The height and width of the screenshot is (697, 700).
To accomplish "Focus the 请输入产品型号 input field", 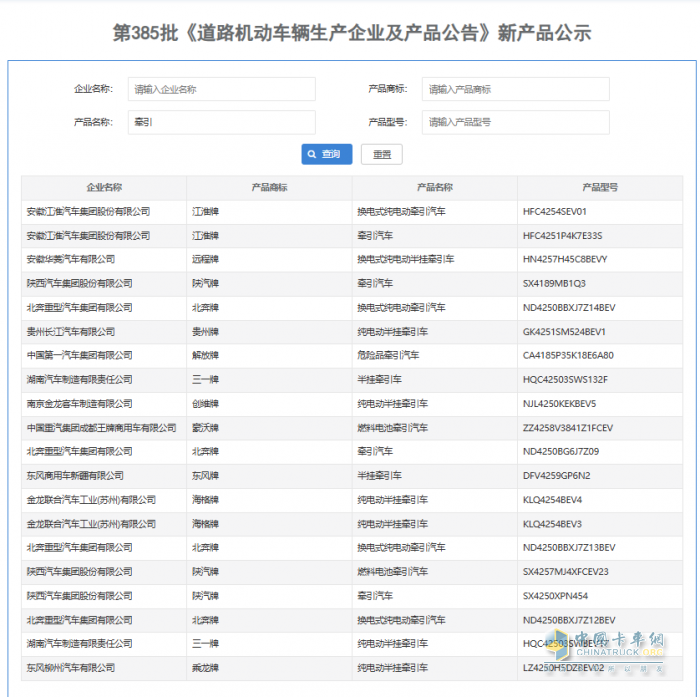I will tap(515, 122).
